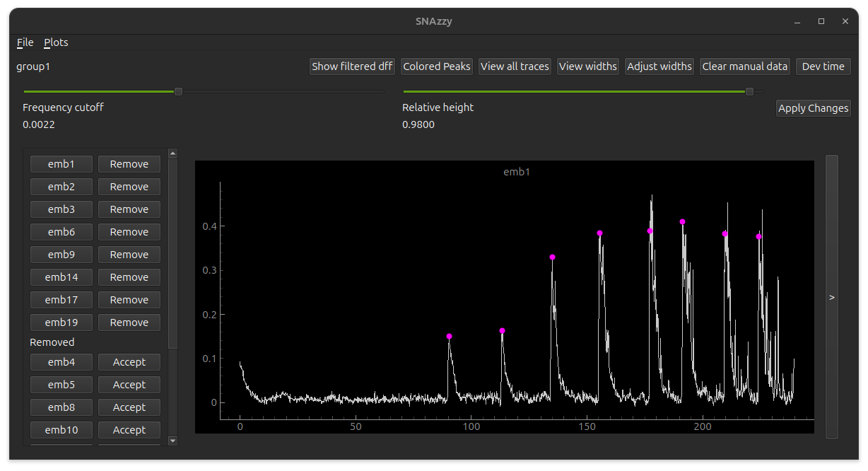The width and height of the screenshot is (868, 471).
Task: Remove emb3 from the group
Action: (x=129, y=209)
